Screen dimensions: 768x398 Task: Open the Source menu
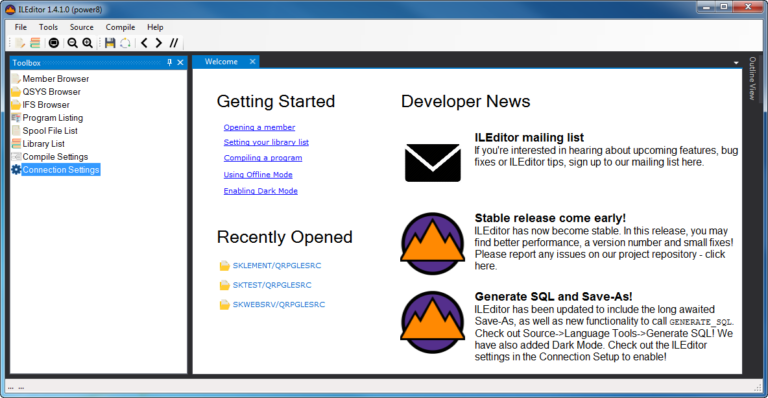[81, 27]
